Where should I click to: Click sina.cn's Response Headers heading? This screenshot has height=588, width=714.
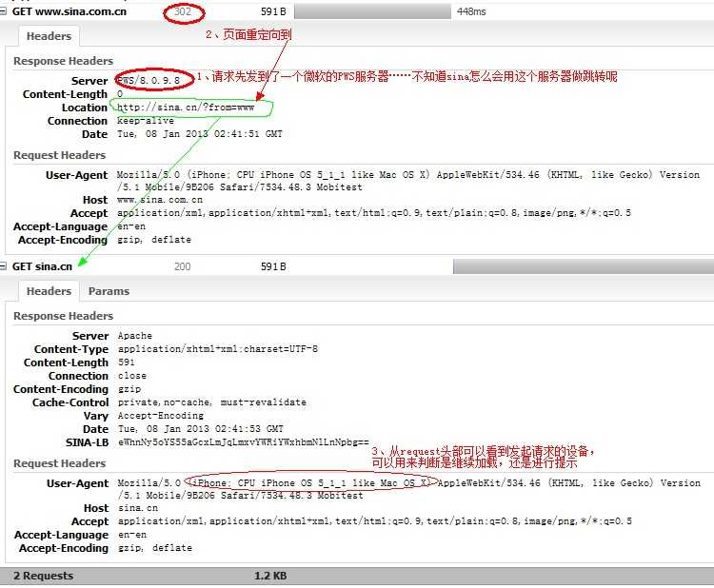63,316
